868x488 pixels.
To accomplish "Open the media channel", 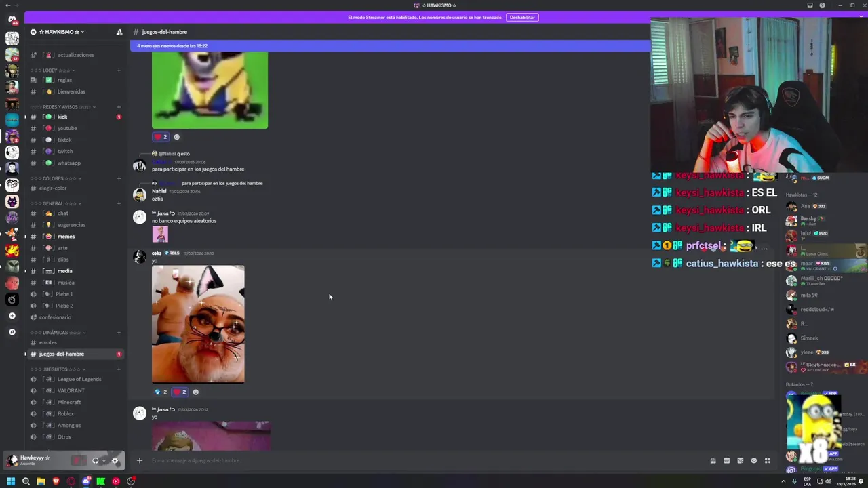I will coord(75,271).
